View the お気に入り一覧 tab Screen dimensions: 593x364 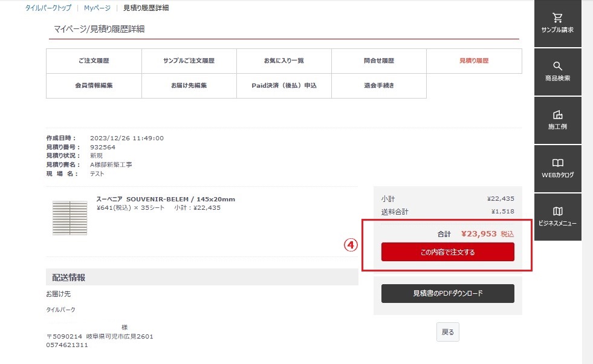tap(283, 60)
